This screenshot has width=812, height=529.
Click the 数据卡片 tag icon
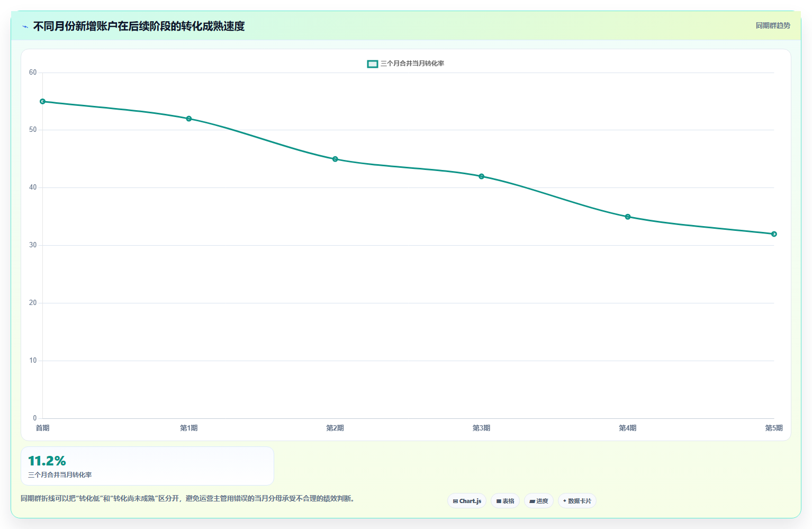[565, 501]
